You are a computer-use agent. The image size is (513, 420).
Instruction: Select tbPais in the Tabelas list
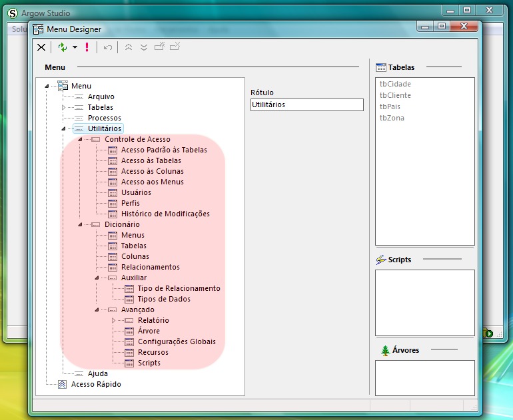coord(390,106)
